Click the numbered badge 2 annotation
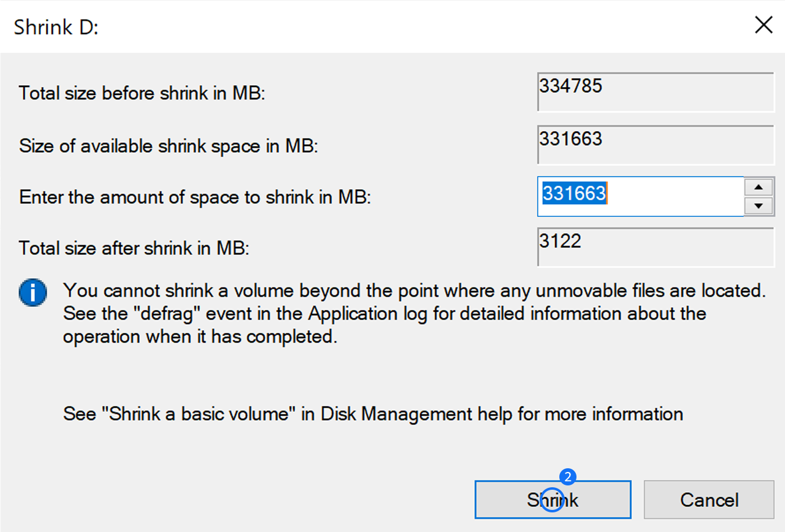Image resolution: width=785 pixels, height=532 pixels. [x=568, y=477]
